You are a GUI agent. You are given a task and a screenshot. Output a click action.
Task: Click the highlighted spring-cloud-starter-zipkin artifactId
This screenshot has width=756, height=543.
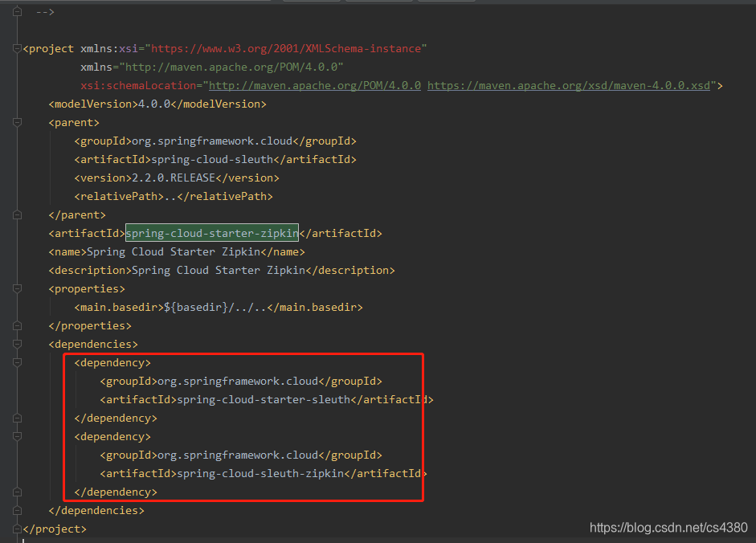pos(212,234)
